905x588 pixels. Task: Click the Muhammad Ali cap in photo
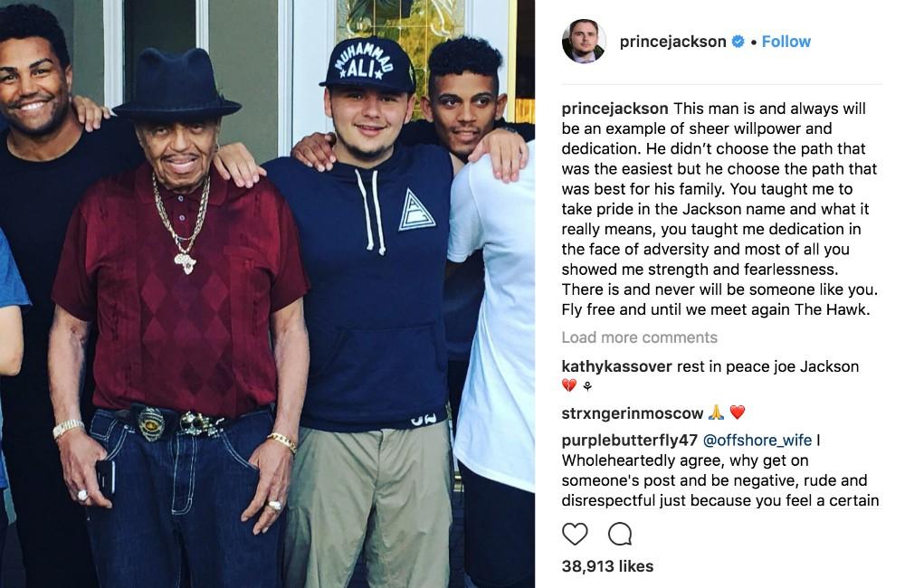pos(368,64)
